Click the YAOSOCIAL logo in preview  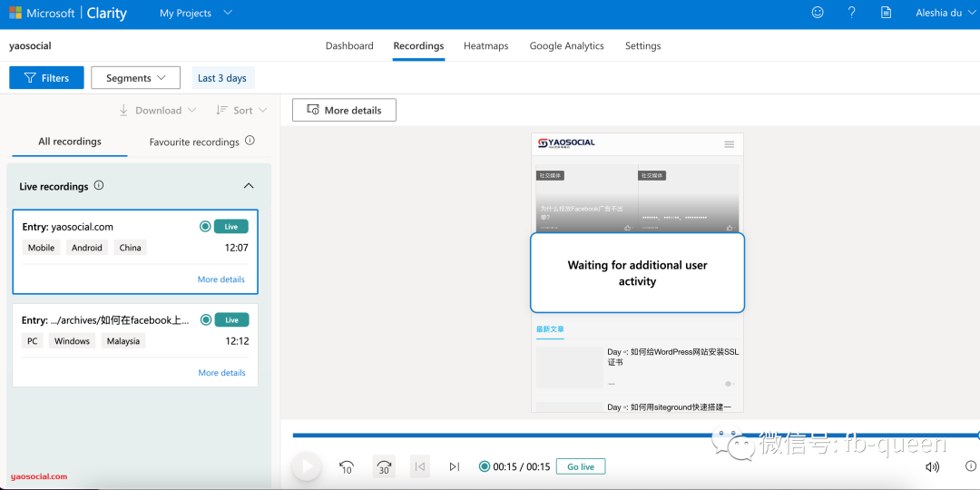coord(566,143)
